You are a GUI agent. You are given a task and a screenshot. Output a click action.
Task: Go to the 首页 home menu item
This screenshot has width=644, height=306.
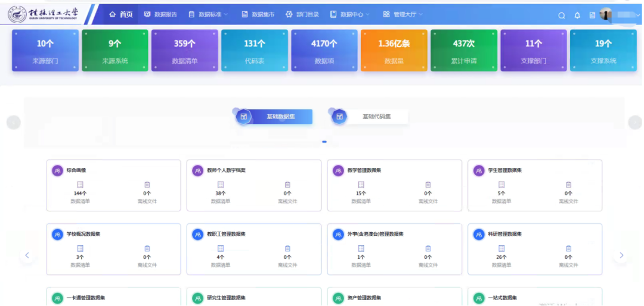click(x=121, y=14)
